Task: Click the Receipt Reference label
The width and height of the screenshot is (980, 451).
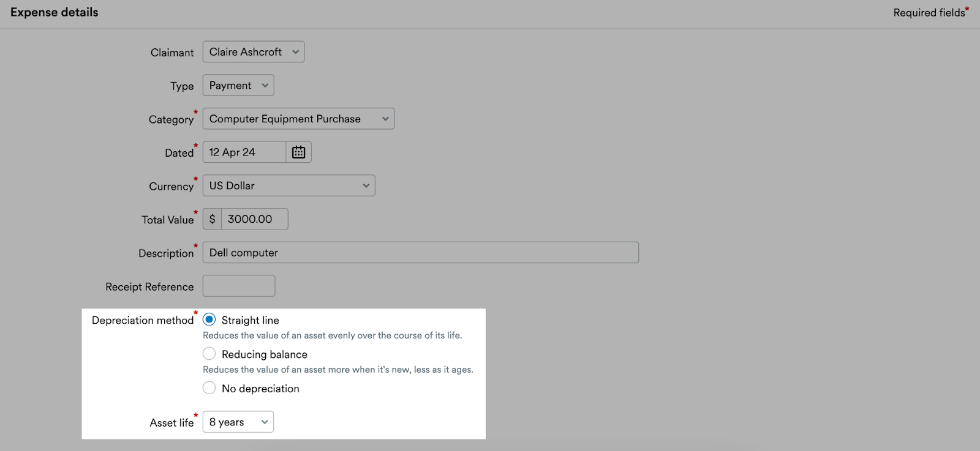Action: tap(149, 286)
